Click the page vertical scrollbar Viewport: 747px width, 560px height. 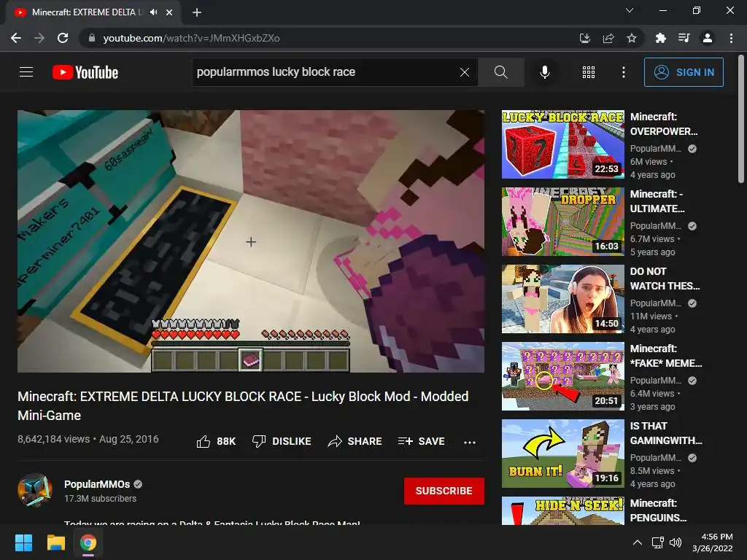pyautogui.click(x=741, y=119)
